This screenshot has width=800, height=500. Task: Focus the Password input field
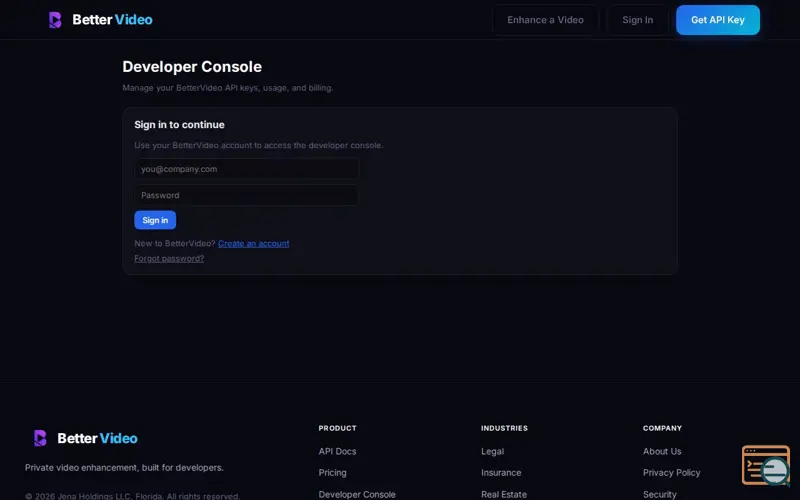246,195
